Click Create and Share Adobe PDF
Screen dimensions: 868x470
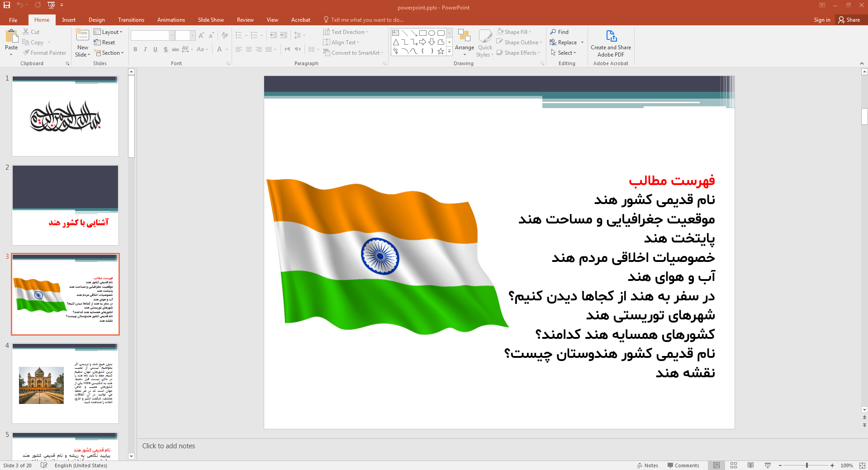(611, 43)
